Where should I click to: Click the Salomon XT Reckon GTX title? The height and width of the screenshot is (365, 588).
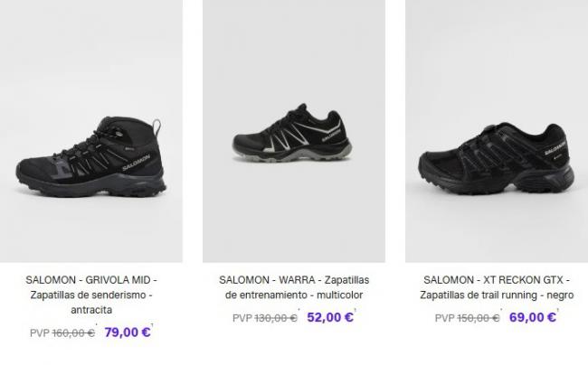497,287
